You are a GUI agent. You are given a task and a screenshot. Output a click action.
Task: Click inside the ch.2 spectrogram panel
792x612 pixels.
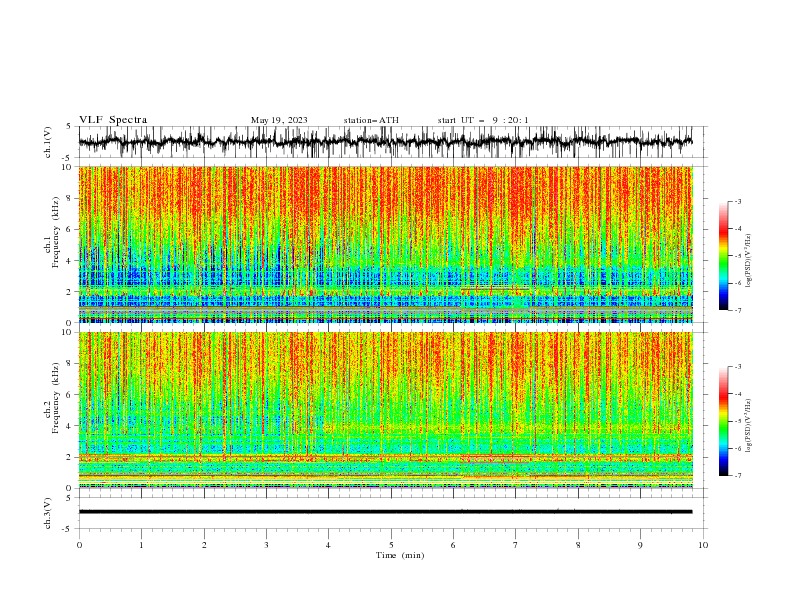click(x=386, y=410)
